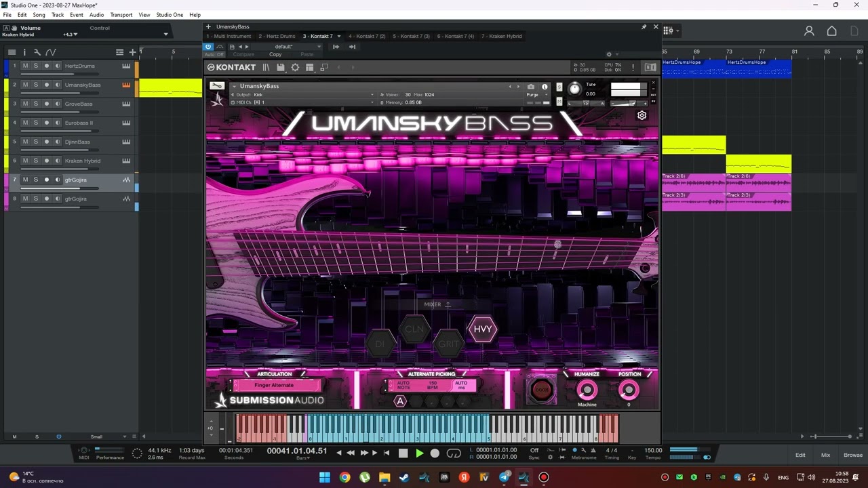Image resolution: width=868 pixels, height=488 pixels.
Task: Expand the 3 - Kontakt 7 tab dropdown arrow
Action: [x=339, y=36]
